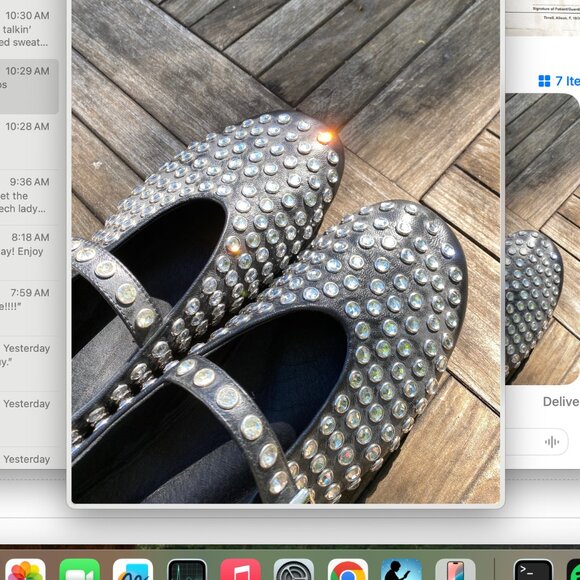Open the 10:28 AM conversation
Viewport: 580px width, 580px height.
(29, 142)
